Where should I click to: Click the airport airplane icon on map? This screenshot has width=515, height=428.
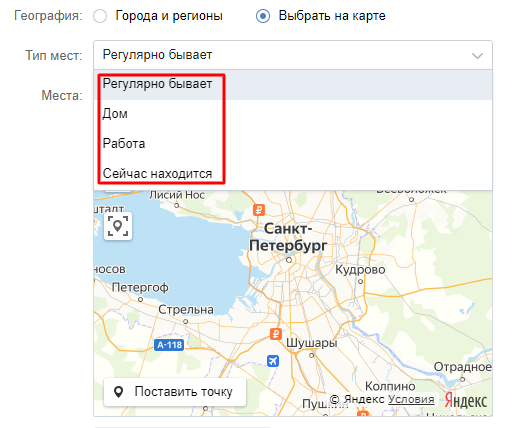tap(273, 361)
